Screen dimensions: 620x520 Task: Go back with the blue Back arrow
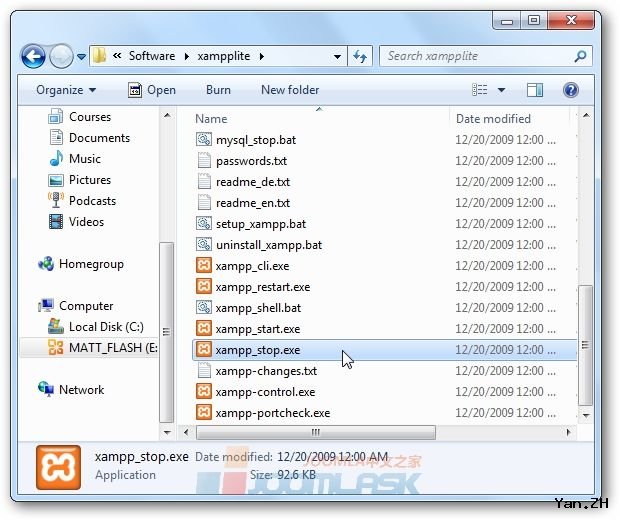pos(33,56)
